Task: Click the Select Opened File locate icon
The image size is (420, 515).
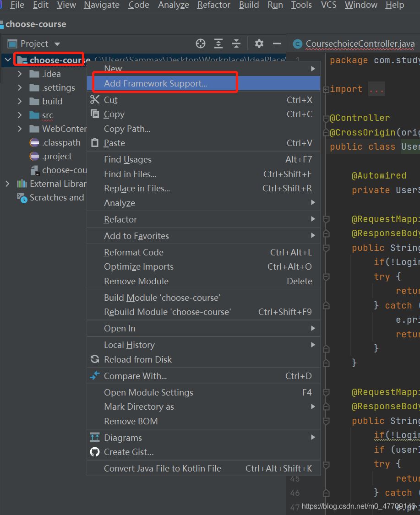Action: pos(201,43)
